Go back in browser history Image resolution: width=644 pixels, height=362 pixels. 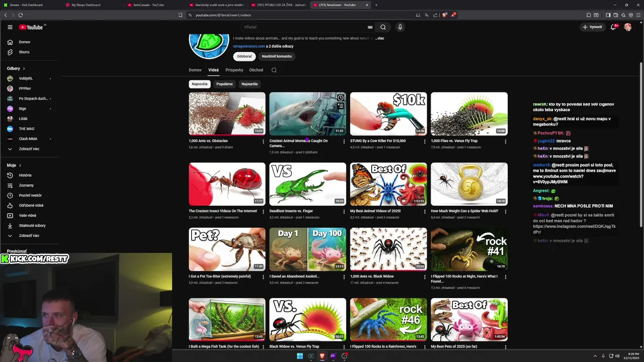(x=6, y=15)
